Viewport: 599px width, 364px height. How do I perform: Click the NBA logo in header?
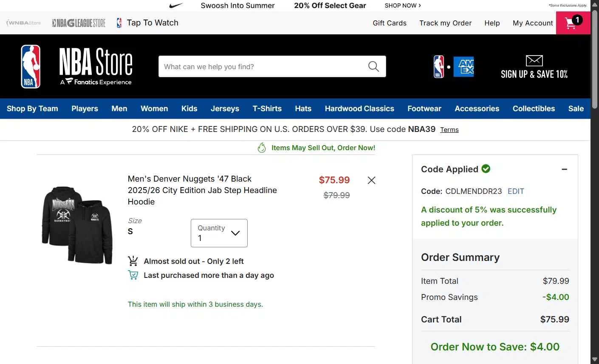click(x=31, y=67)
